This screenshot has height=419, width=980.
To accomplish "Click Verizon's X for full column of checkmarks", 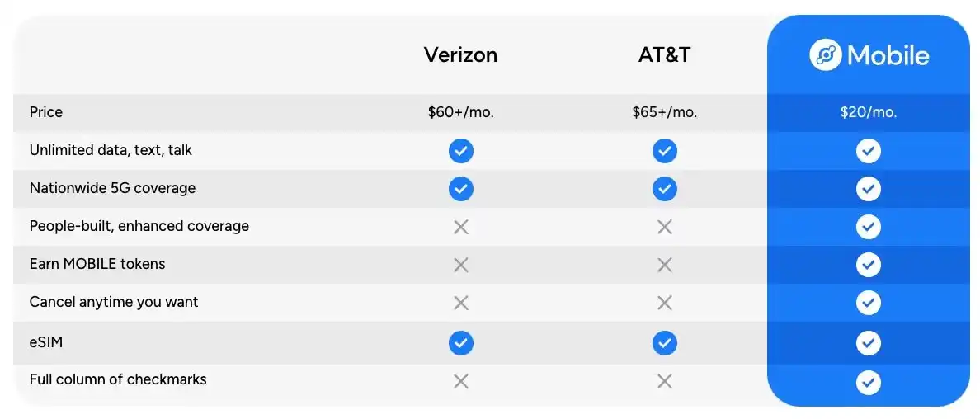I will [460, 381].
